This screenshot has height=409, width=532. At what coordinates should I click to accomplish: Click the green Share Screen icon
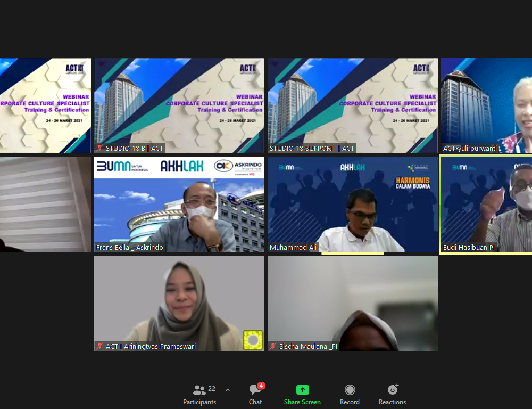coord(302,390)
